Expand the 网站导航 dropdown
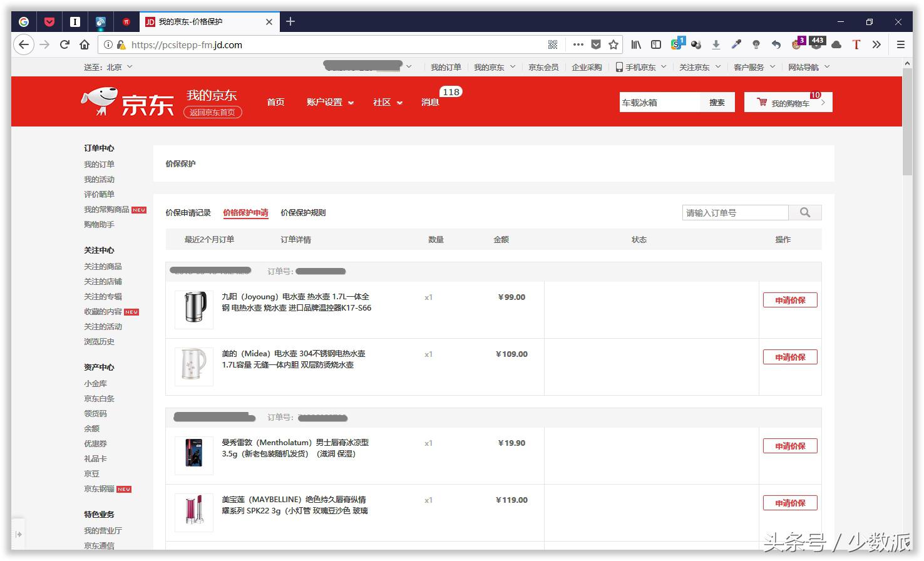The width and height of the screenshot is (924, 561). pyautogui.click(x=808, y=67)
